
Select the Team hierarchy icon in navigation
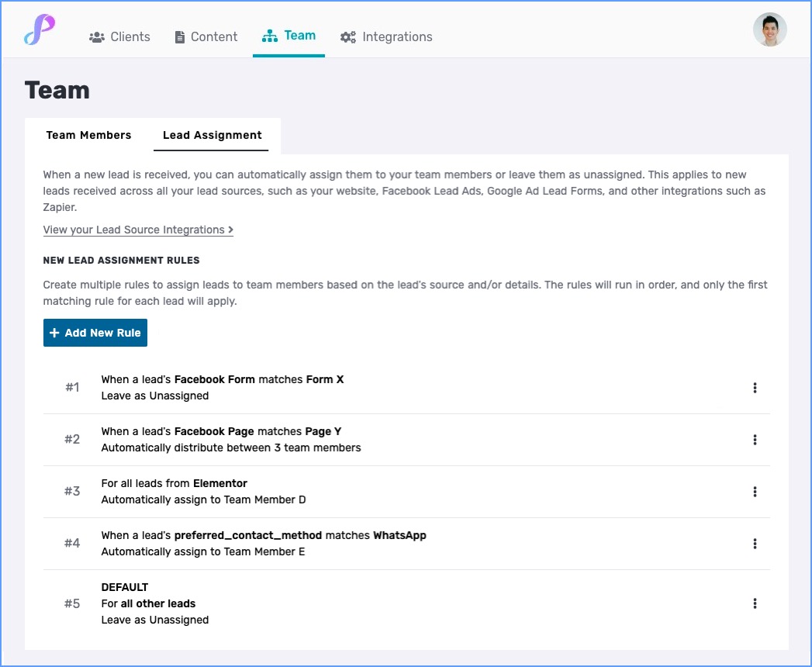269,35
